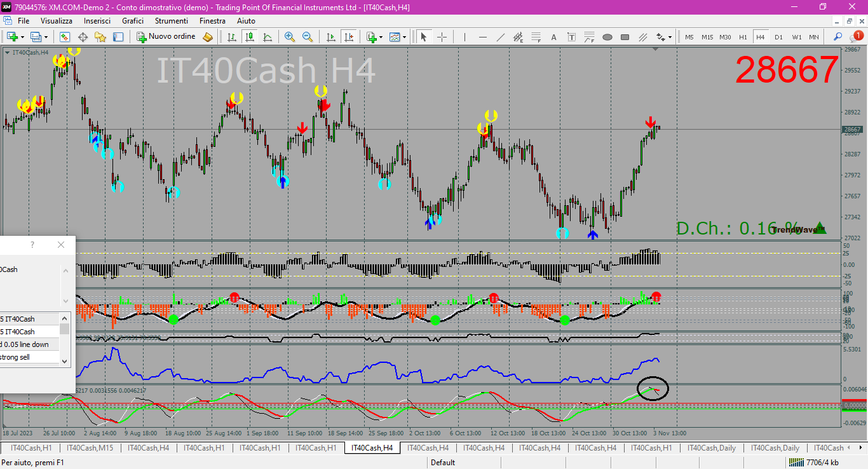Switch chart to line chart type
Screen dimensions: 868x469
[268, 37]
